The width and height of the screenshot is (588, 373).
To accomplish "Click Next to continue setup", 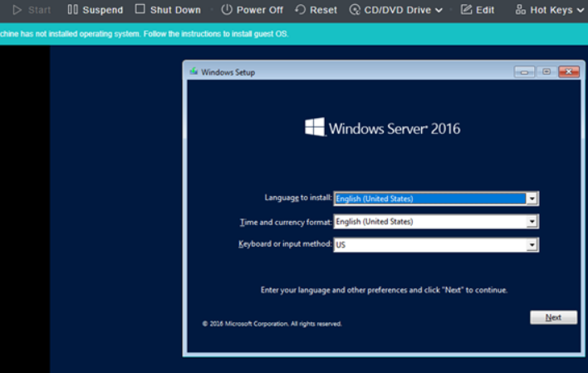I will pyautogui.click(x=553, y=317).
